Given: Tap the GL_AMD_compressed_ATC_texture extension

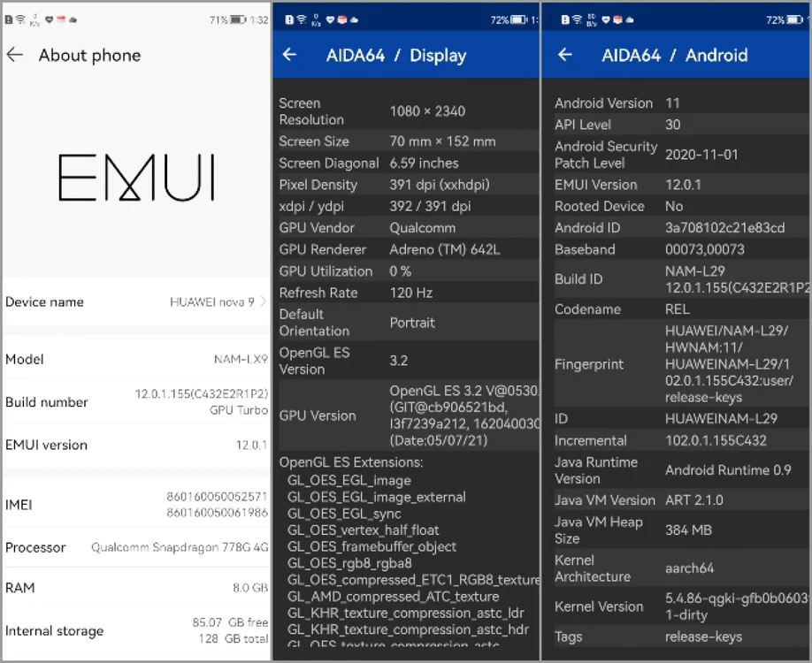Looking at the screenshot, I should (393, 596).
